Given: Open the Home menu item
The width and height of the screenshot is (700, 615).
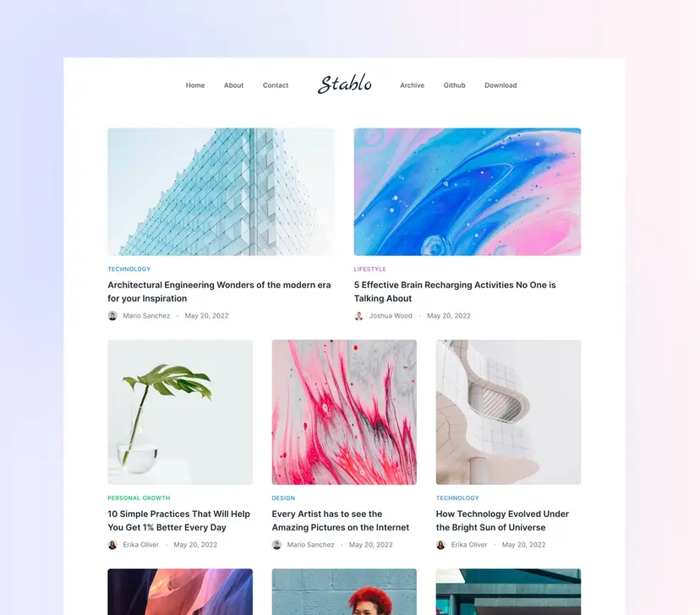Looking at the screenshot, I should coord(195,85).
